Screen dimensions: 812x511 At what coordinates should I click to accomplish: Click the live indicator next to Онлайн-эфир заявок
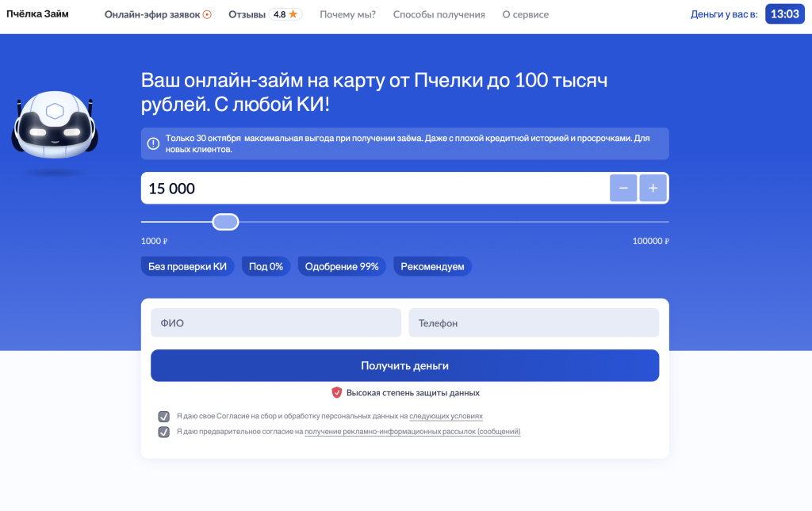point(206,13)
